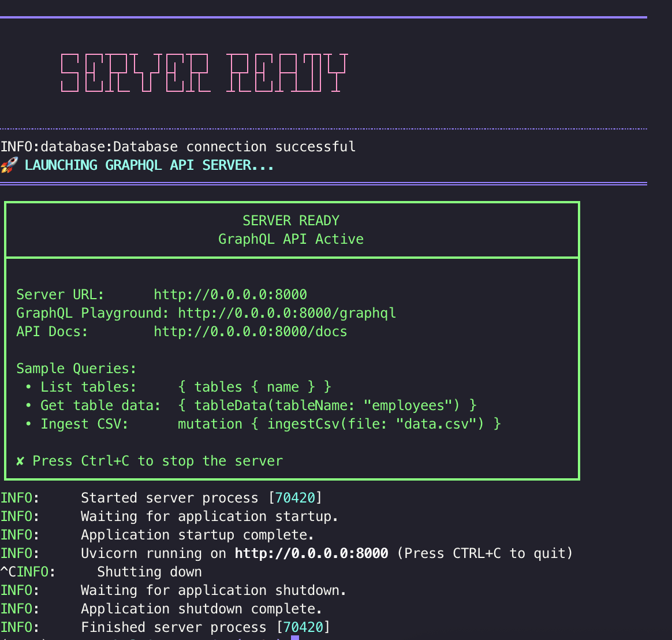The width and height of the screenshot is (672, 640).
Task: Click process ID 70420 in Started line
Action: 295,498
